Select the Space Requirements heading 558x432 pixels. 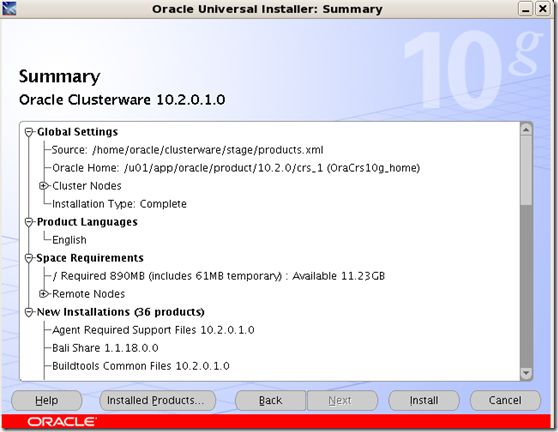pos(90,258)
